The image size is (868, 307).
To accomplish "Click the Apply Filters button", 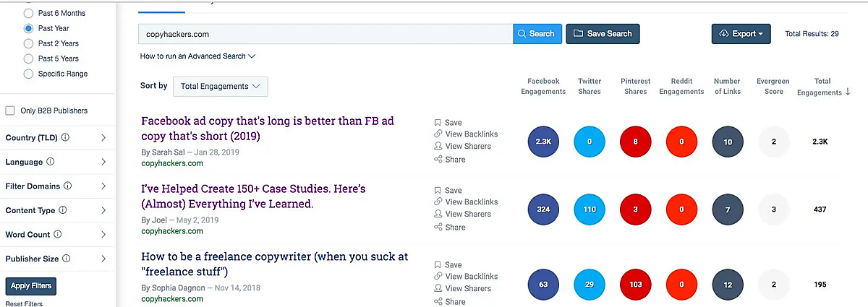I will point(30,286).
